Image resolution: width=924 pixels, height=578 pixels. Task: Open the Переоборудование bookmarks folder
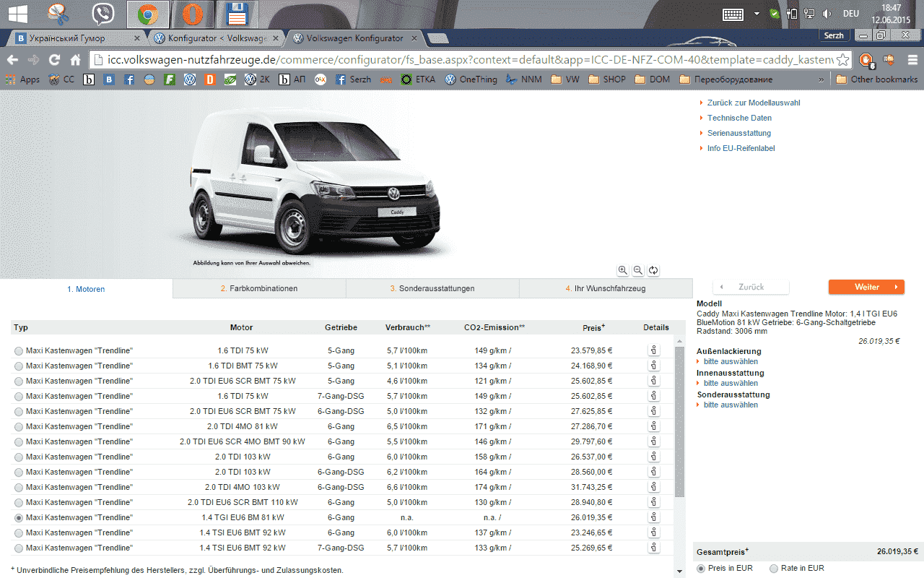725,79
